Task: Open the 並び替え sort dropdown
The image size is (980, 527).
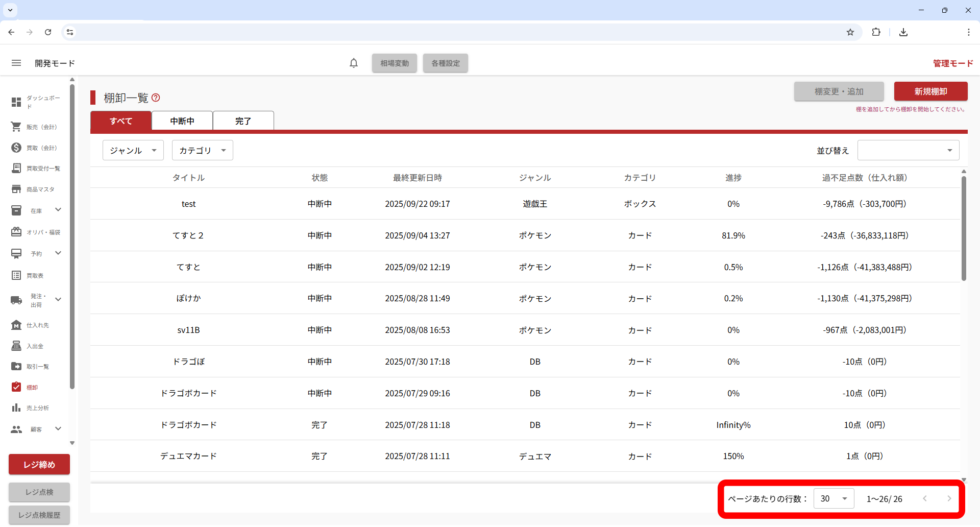Action: (908, 150)
